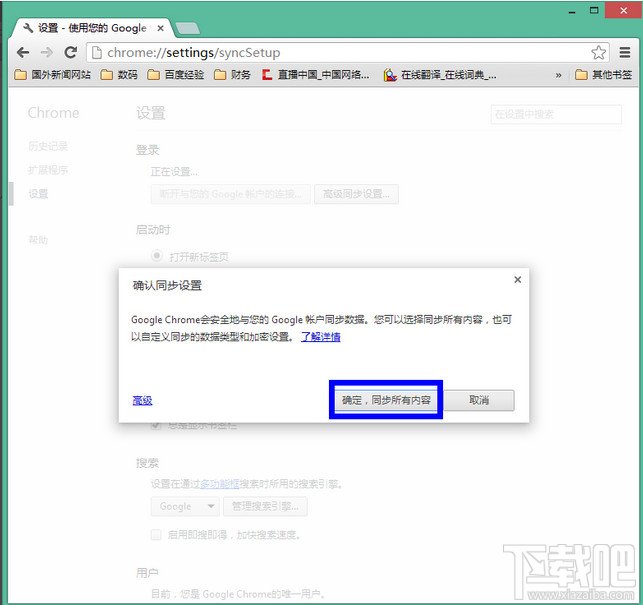
Task: Confirm with 确定，同步所有内容 button
Action: [x=386, y=400]
